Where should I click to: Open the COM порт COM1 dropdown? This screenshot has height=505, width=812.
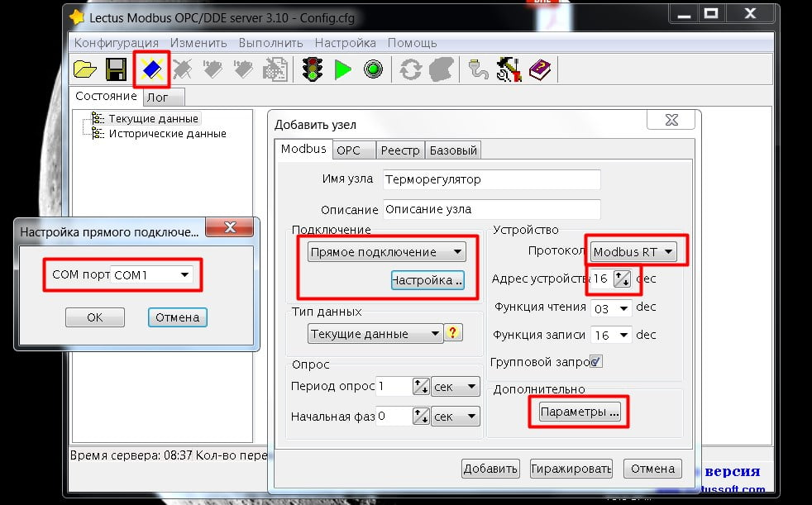pyautogui.click(x=151, y=274)
